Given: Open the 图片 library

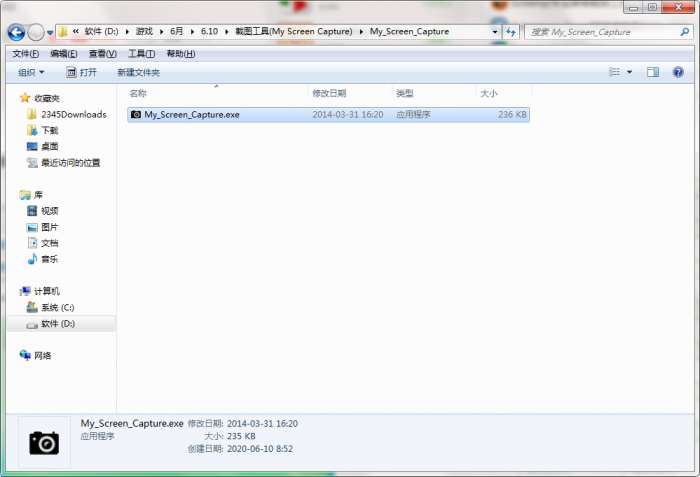Looking at the screenshot, I should 43,227.
